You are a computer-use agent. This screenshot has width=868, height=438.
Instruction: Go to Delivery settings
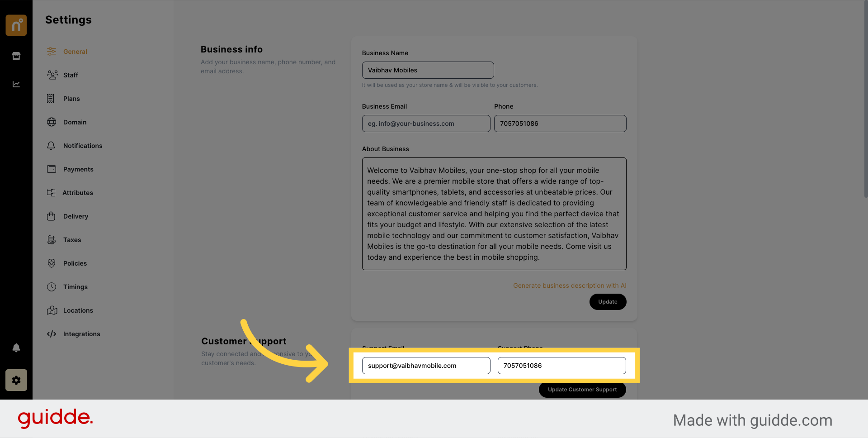[75, 216]
